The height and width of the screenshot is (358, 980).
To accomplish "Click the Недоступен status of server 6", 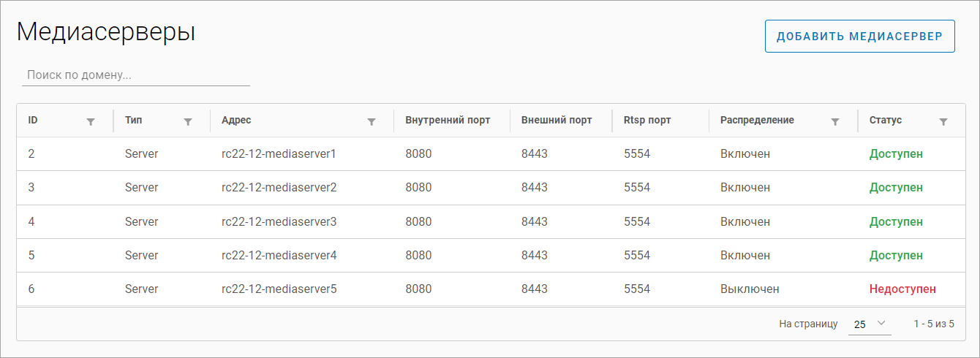I will tap(902, 289).
